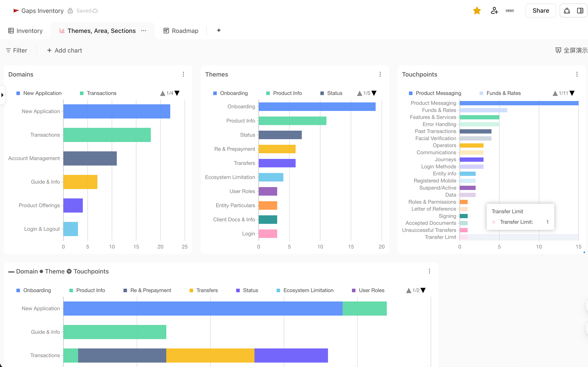
Task: Toggle New Application legend in Domains
Action: (39, 93)
